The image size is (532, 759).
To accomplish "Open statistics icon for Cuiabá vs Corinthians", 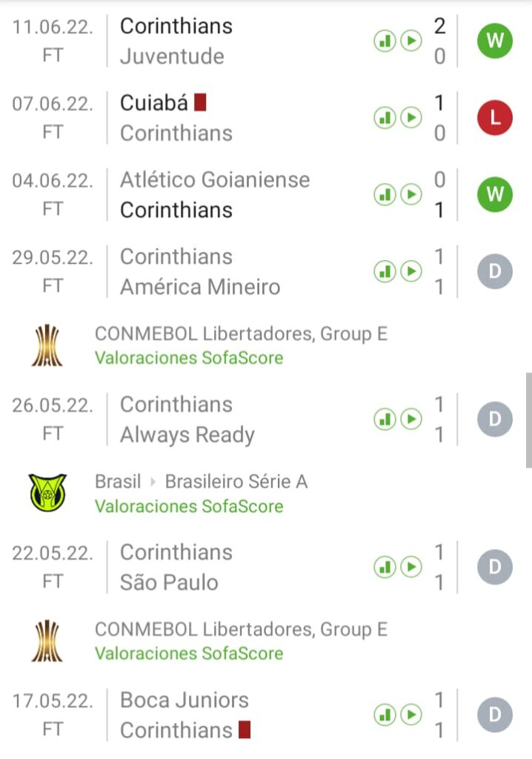I will pos(385,117).
